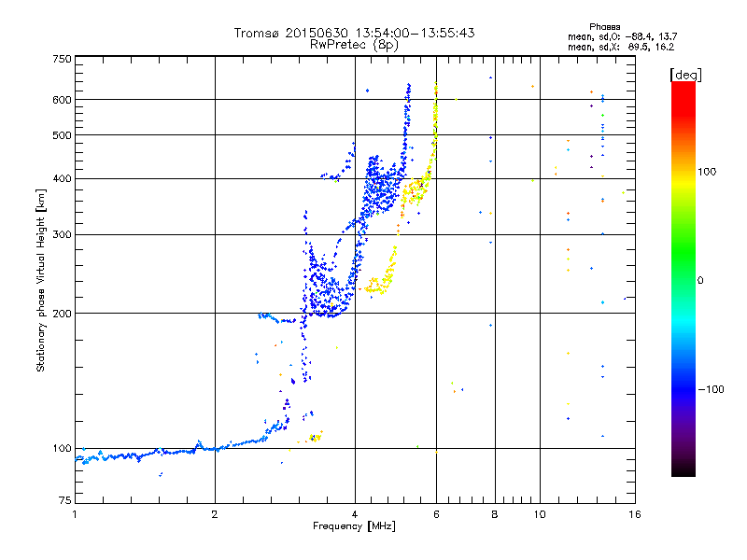The image size is (747, 560).
Task: Click the 'Frequency [MHz]' axis title
Action: coord(354,526)
